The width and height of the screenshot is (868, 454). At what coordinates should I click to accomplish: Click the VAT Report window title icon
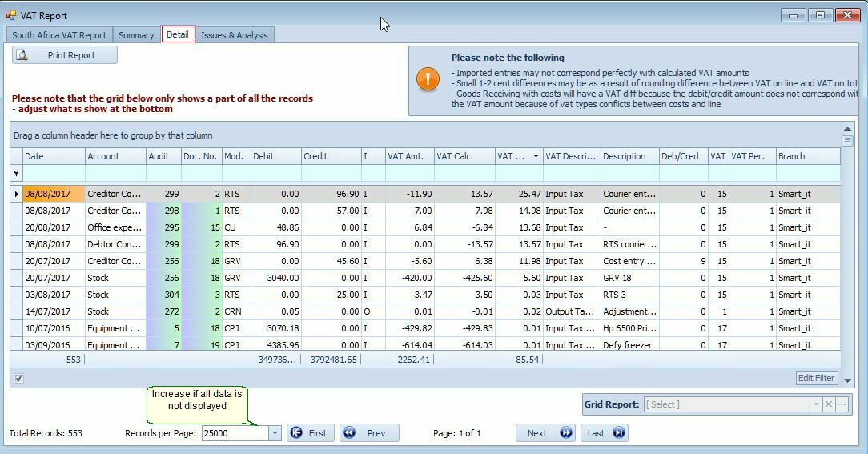pyautogui.click(x=10, y=15)
